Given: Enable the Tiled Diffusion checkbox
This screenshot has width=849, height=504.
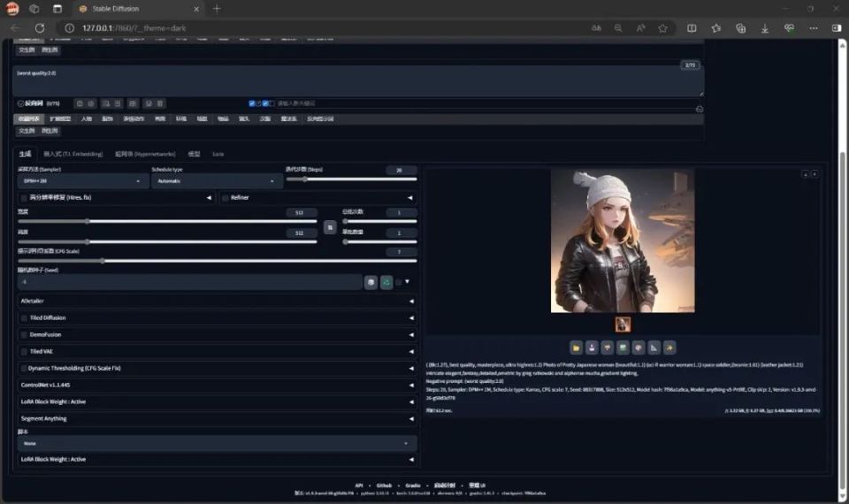Looking at the screenshot, I should coord(24,318).
